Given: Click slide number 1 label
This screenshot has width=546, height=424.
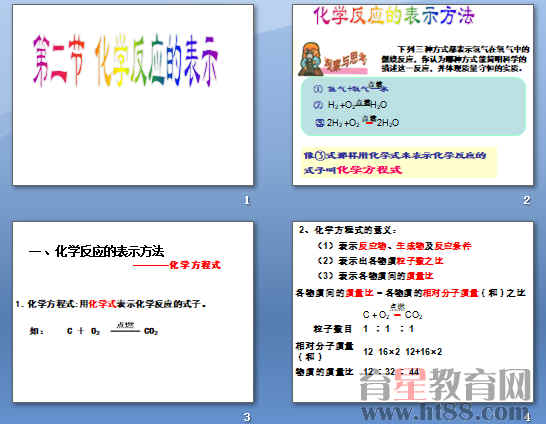Looking at the screenshot, I should coord(247,200).
